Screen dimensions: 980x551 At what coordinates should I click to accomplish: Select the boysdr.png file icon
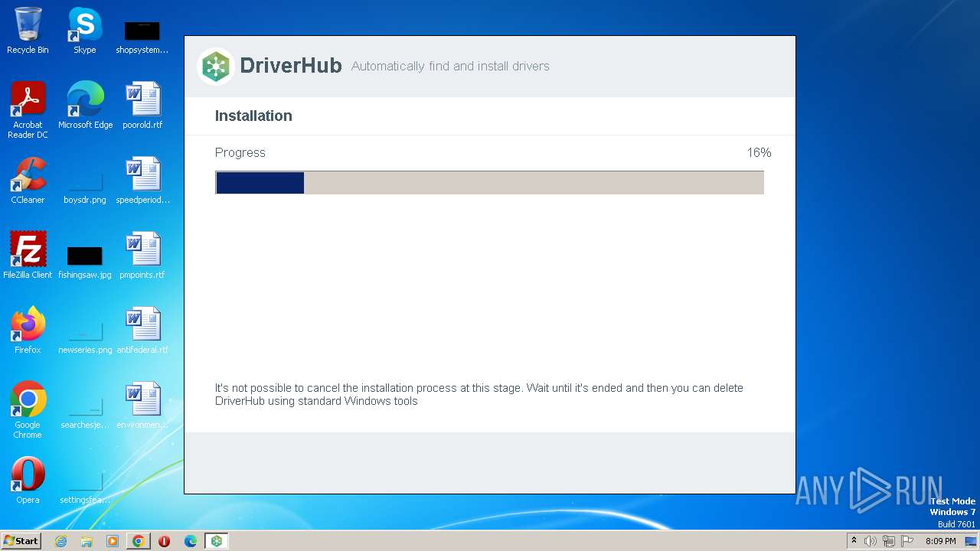click(85, 187)
